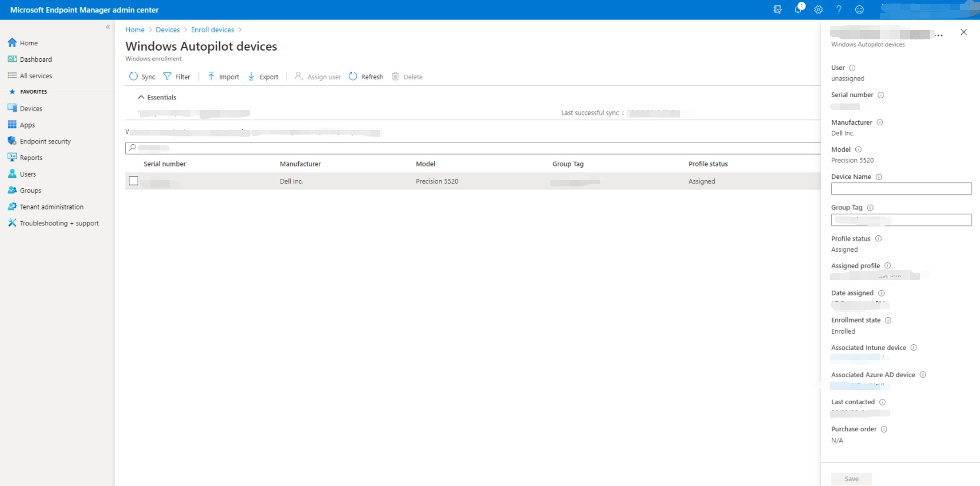
Task: Import Autopilot devices
Action: [x=224, y=76]
